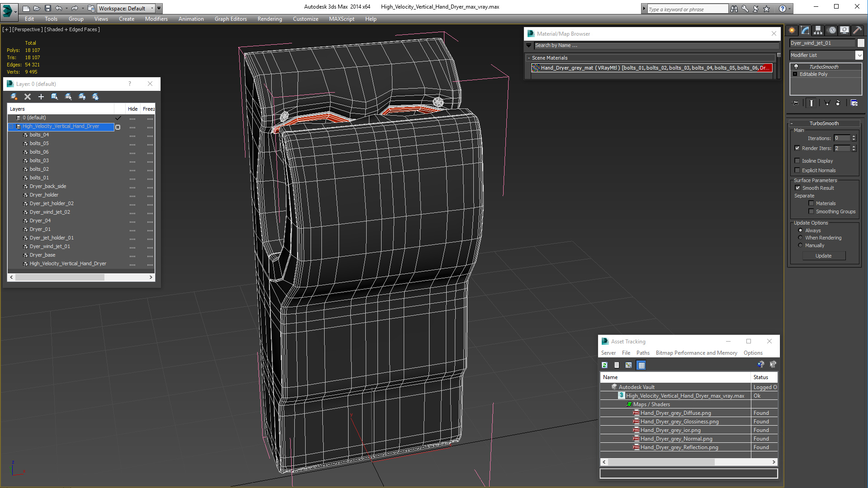Select Manually update option
868x488 pixels.
click(x=800, y=245)
